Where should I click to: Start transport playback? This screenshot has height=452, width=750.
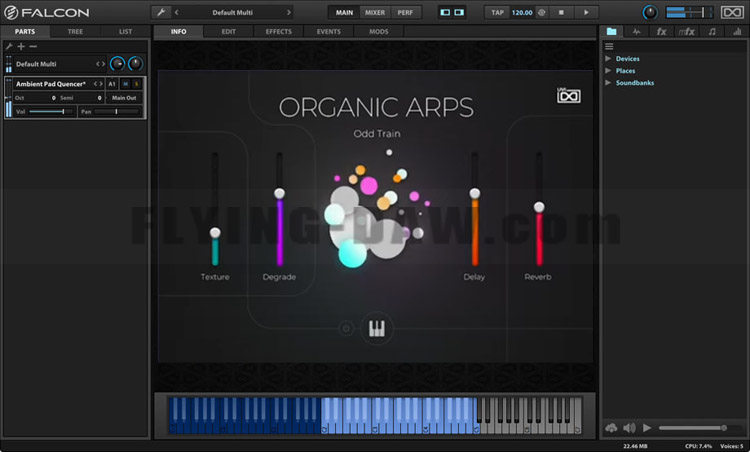[x=586, y=12]
